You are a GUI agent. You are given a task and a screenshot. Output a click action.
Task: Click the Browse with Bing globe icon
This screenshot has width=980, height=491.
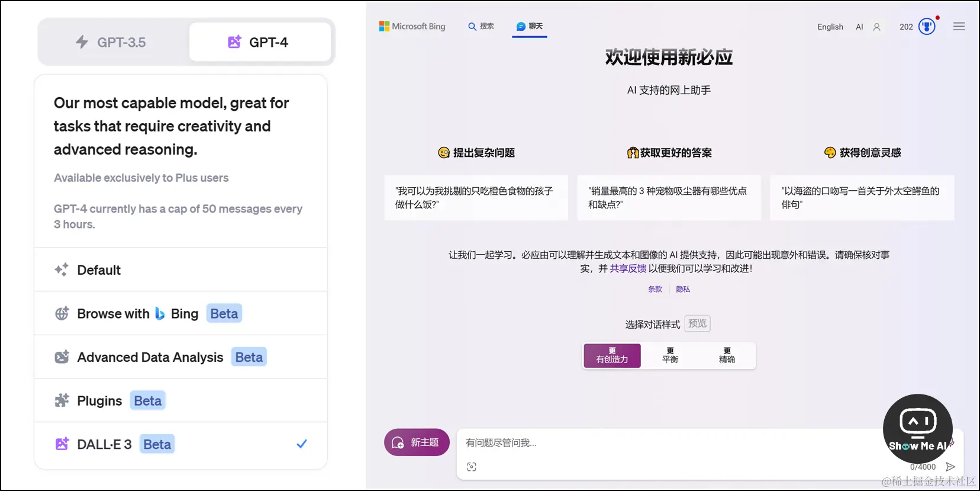(x=62, y=313)
